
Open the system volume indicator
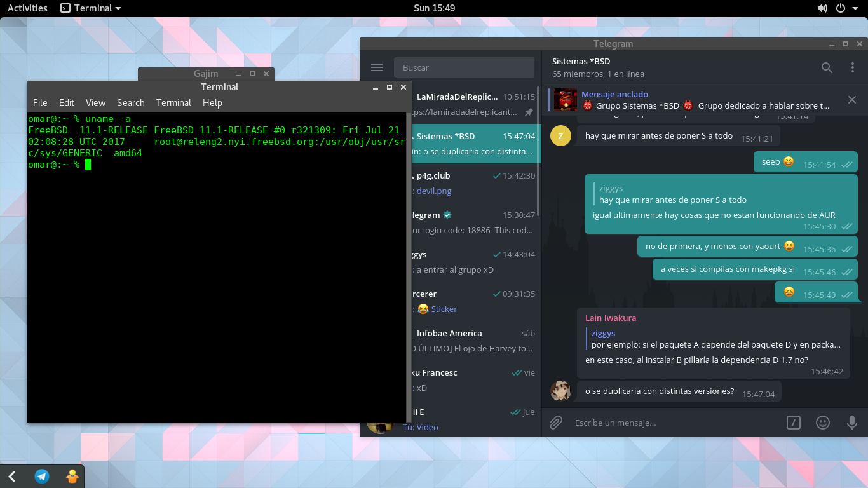[x=822, y=8]
